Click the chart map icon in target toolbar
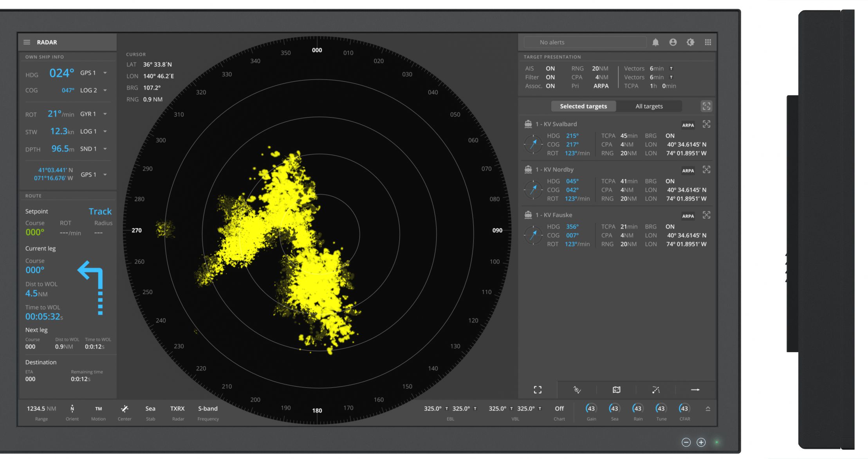The height and width of the screenshot is (459, 868). (x=616, y=390)
